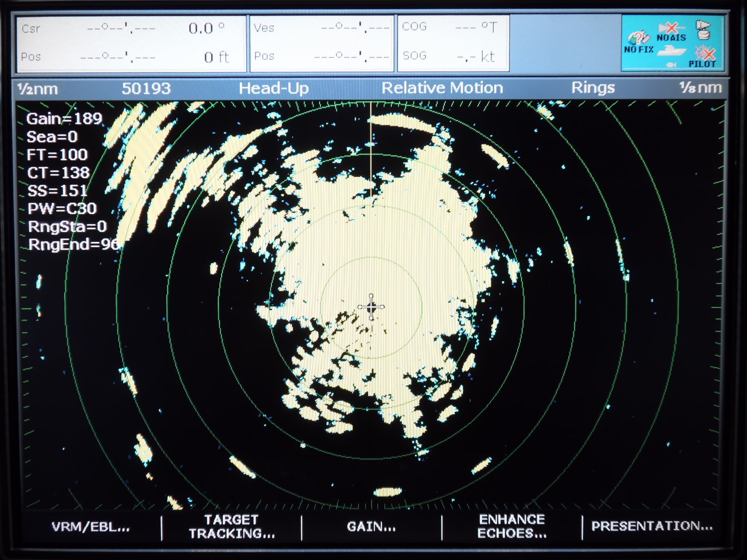The width and height of the screenshot is (747, 560).
Task: Click the Rings label in status bar
Action: tap(593, 88)
